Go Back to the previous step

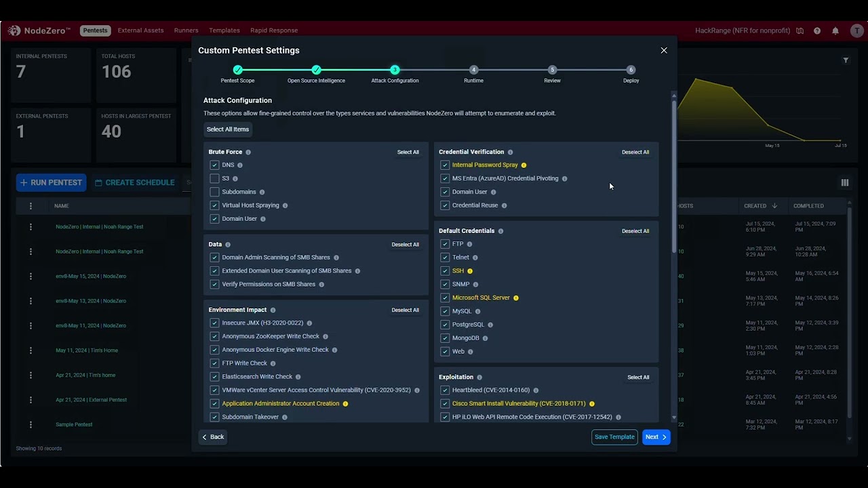[x=213, y=437]
